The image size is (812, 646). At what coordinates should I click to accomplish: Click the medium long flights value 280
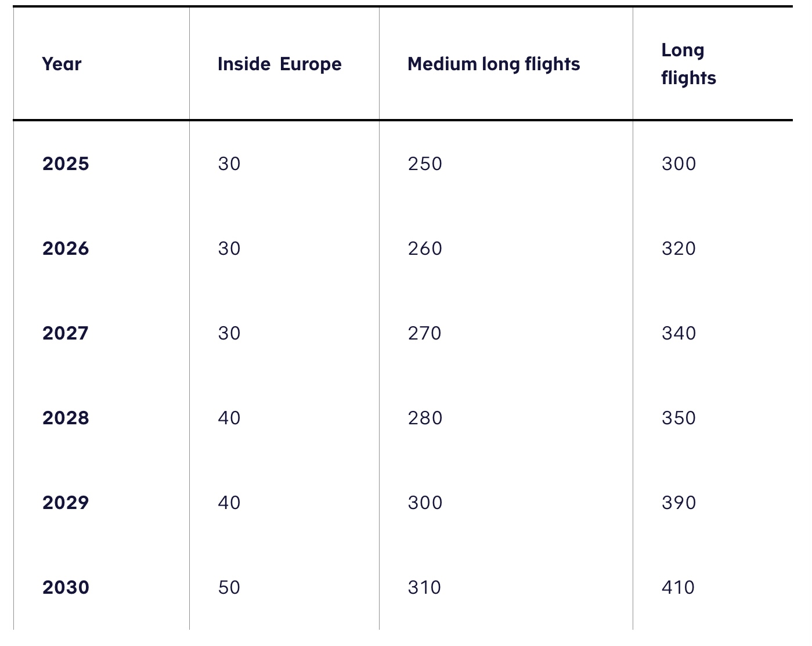pyautogui.click(x=425, y=418)
